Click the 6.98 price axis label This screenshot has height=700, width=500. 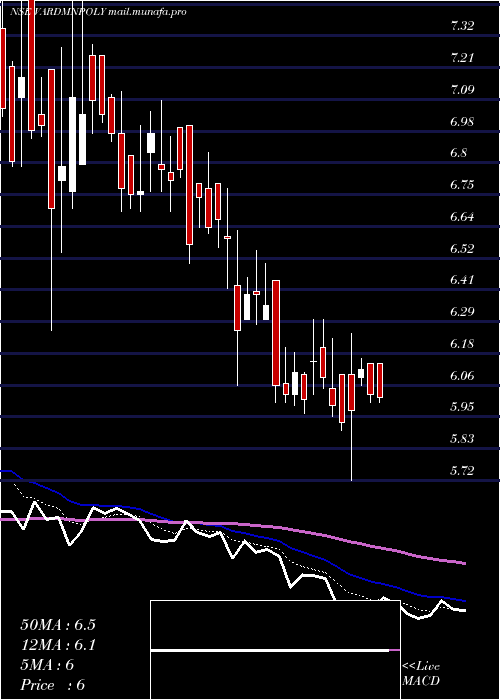tap(462, 121)
